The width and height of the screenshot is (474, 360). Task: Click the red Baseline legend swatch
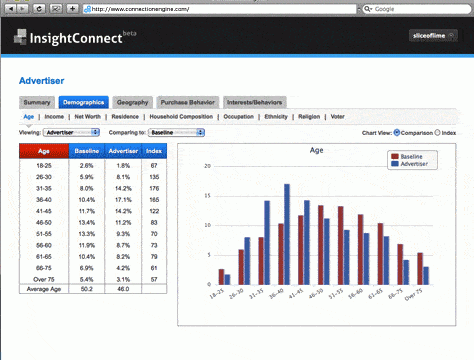tap(395, 157)
